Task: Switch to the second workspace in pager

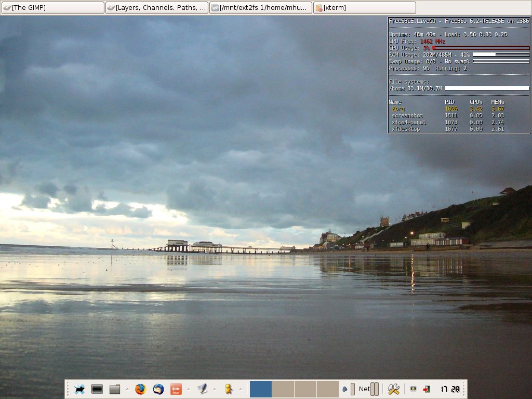Action: (283, 389)
